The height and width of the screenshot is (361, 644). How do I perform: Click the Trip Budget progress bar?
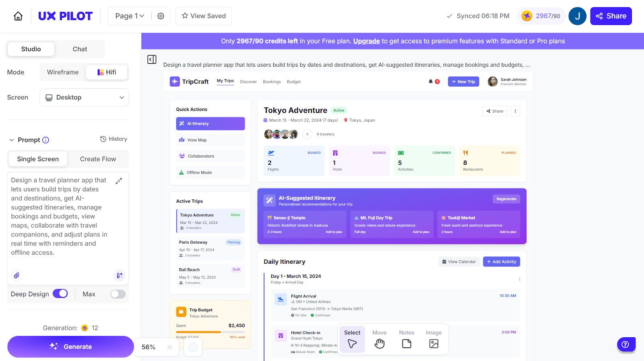point(211,332)
